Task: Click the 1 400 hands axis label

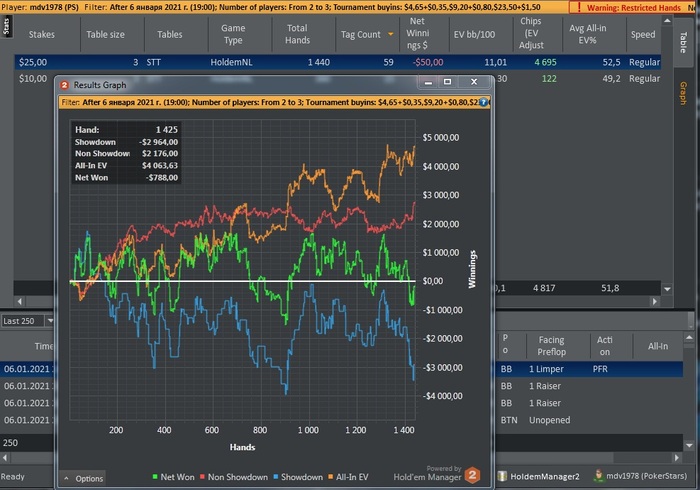Action: [404, 430]
